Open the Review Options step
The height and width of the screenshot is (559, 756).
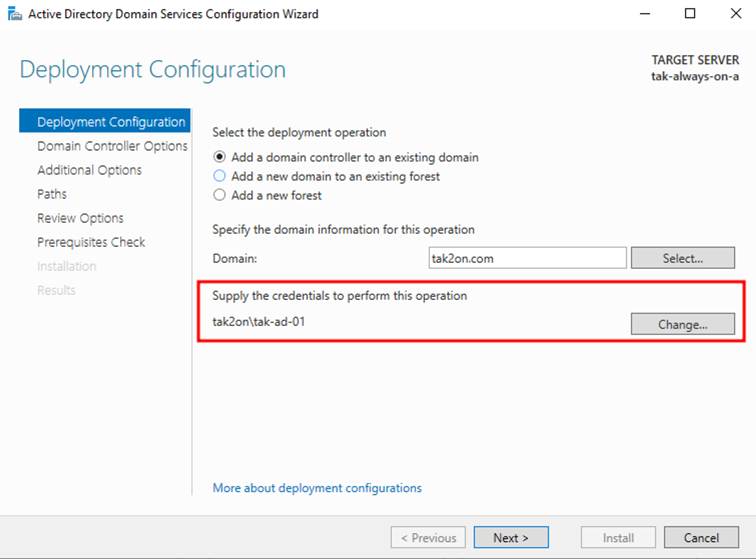tap(81, 218)
